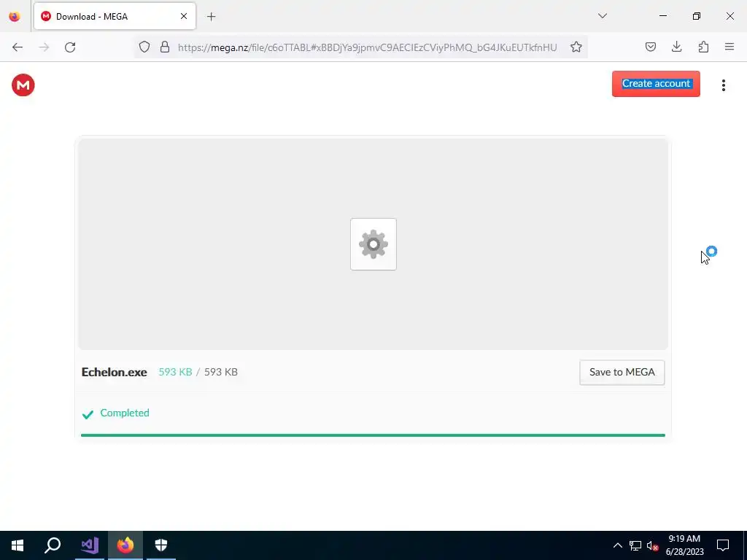This screenshot has height=560, width=747.
Task: Click Save to MEGA button
Action: [622, 373]
